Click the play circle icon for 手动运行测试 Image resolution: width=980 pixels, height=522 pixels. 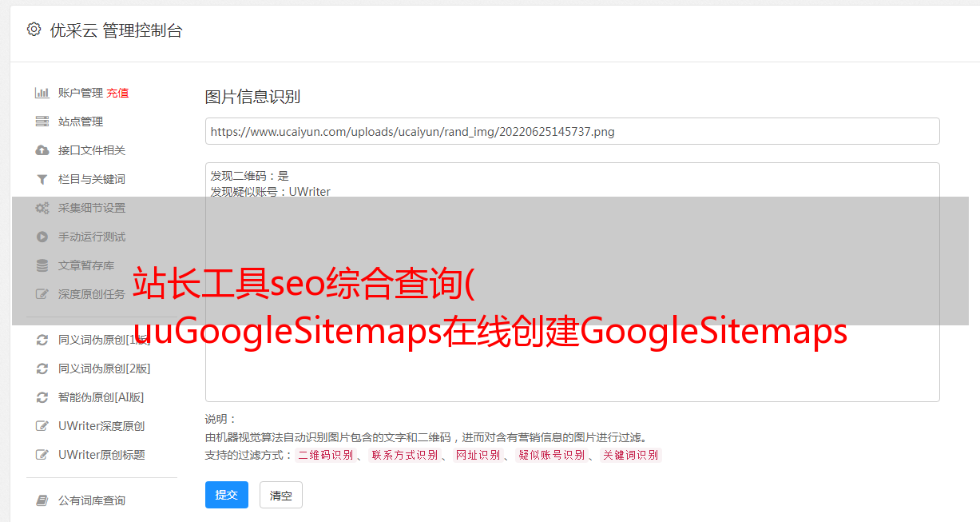click(42, 237)
